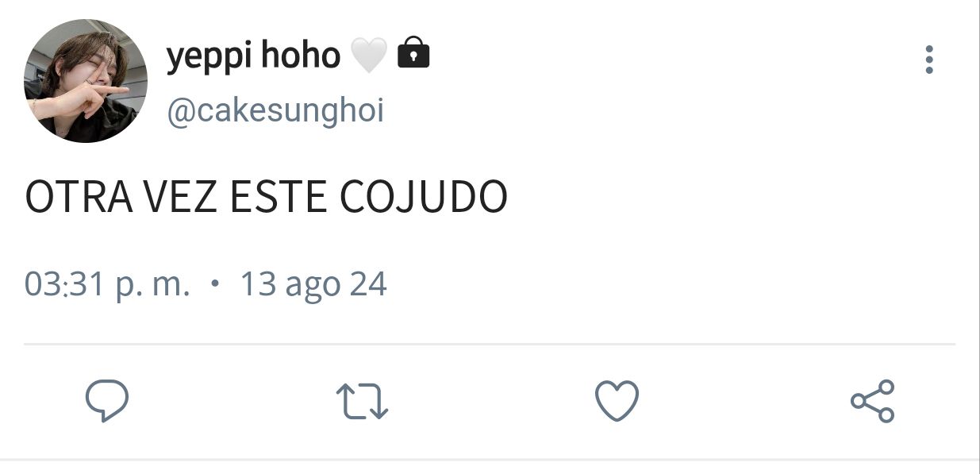Screen dimensions: 980x474
Task: Click the word ESTE in the tweet
Action: pos(279,198)
